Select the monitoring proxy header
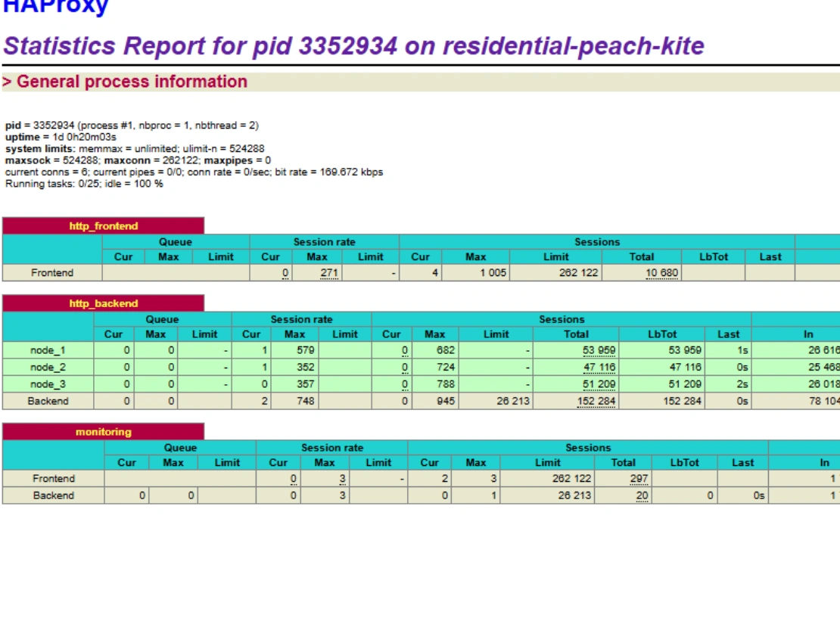Image resolution: width=840 pixels, height=624 pixels. click(x=104, y=432)
